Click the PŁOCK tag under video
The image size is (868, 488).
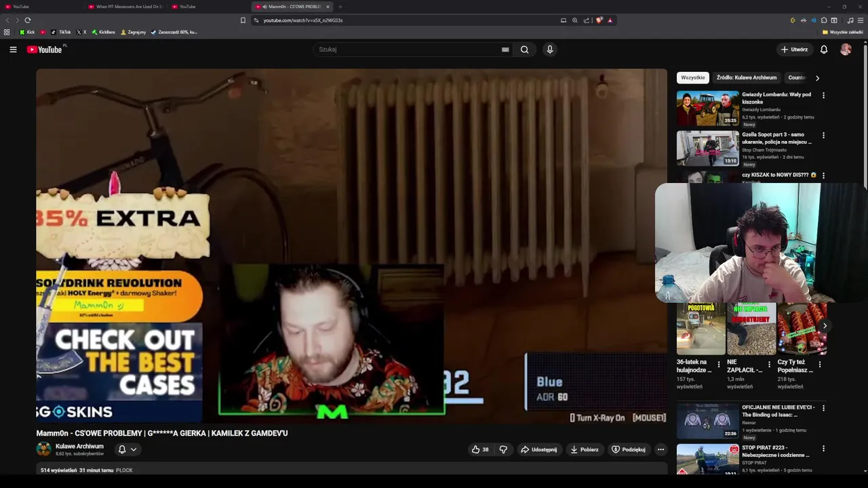coord(124,470)
